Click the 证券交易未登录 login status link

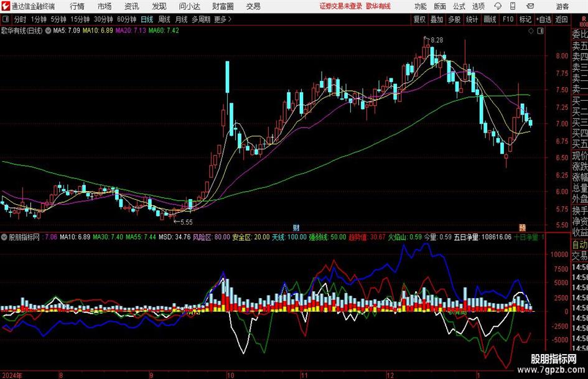341,6
